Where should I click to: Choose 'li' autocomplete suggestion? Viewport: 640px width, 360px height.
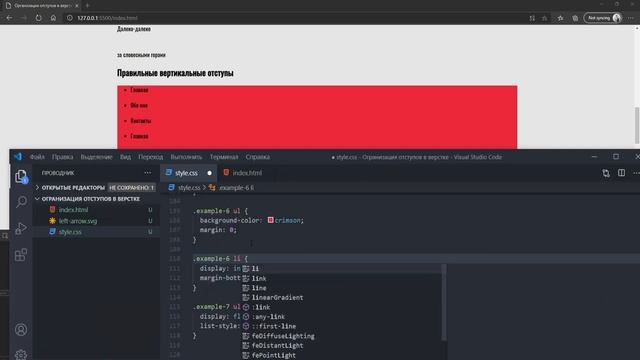tap(341, 269)
